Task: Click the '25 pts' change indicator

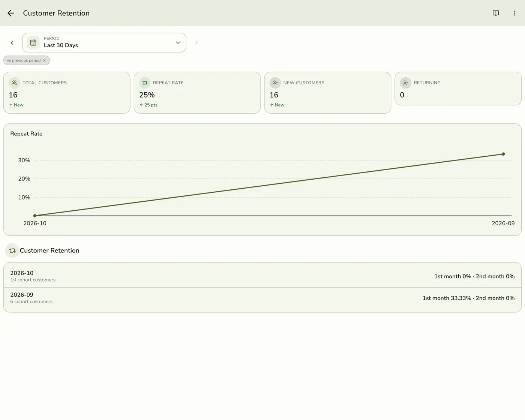Action: (148, 105)
